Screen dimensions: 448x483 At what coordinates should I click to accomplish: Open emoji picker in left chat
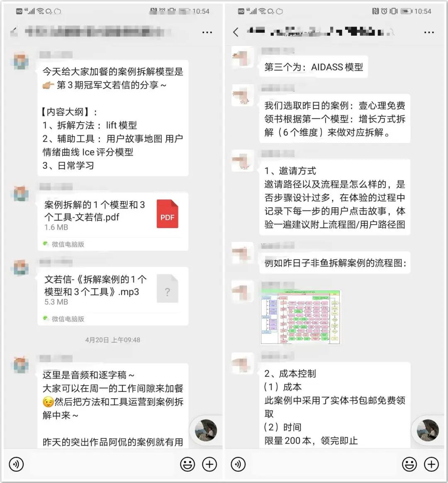(x=187, y=464)
